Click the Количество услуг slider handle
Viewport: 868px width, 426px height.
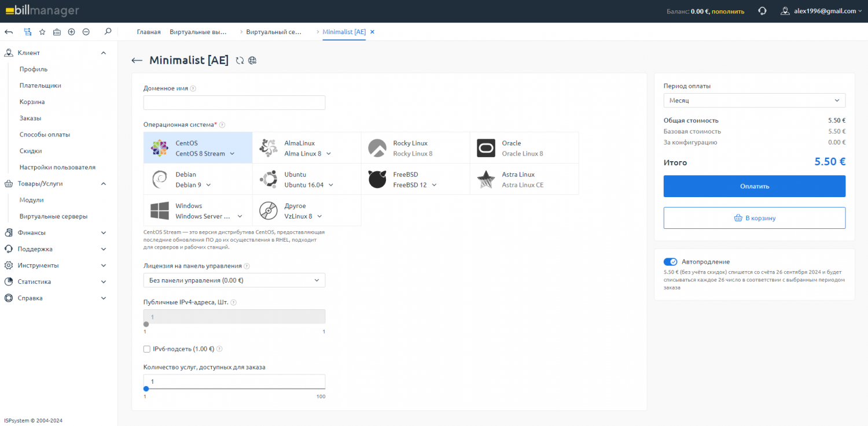click(146, 388)
